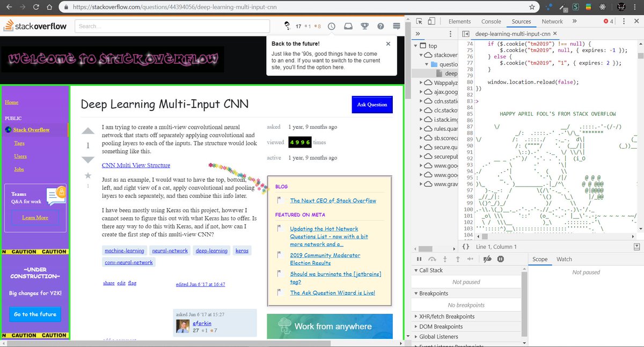Image resolution: width=644 pixels, height=347 pixels.
Task: Switch to the Network tab
Action: [x=552, y=21]
